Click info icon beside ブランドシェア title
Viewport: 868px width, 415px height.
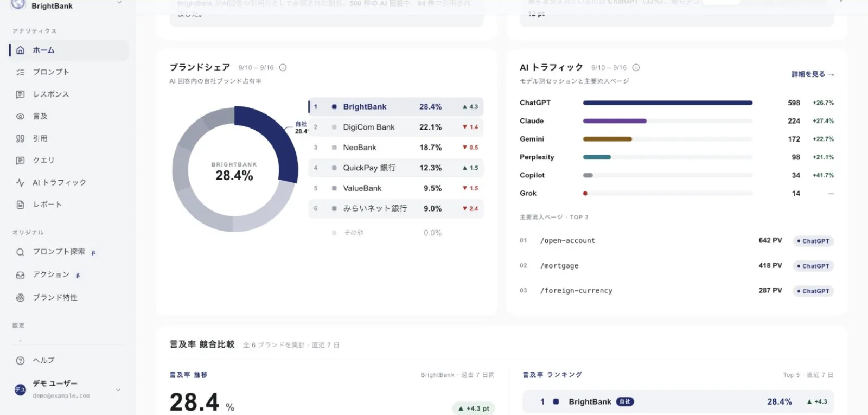pyautogui.click(x=283, y=68)
